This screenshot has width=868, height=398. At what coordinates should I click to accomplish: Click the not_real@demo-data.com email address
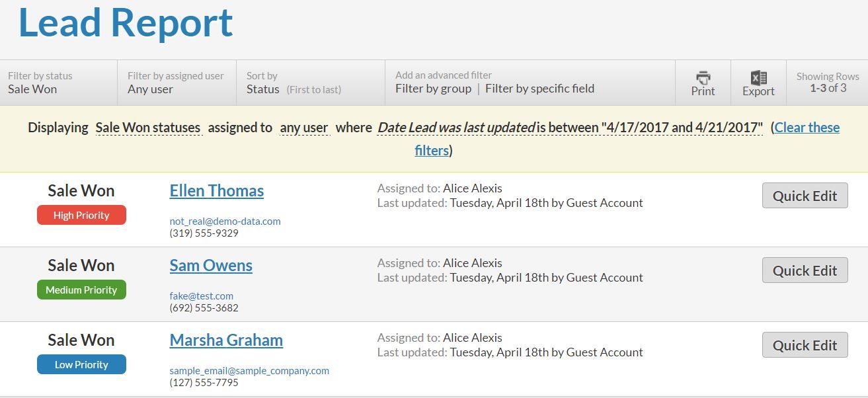(x=225, y=221)
